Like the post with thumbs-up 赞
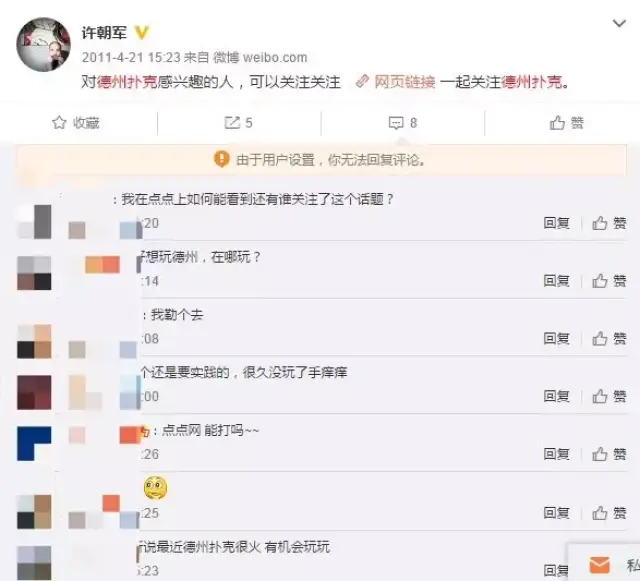 click(567, 122)
